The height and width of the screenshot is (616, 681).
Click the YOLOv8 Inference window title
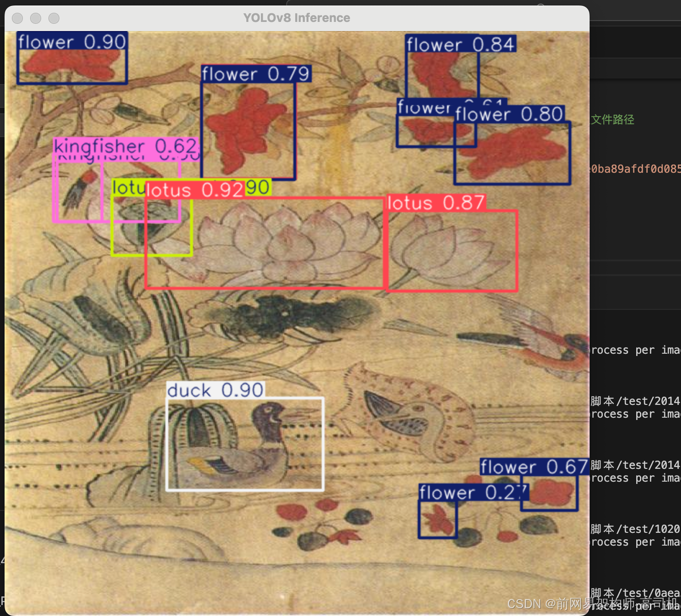coord(297,18)
